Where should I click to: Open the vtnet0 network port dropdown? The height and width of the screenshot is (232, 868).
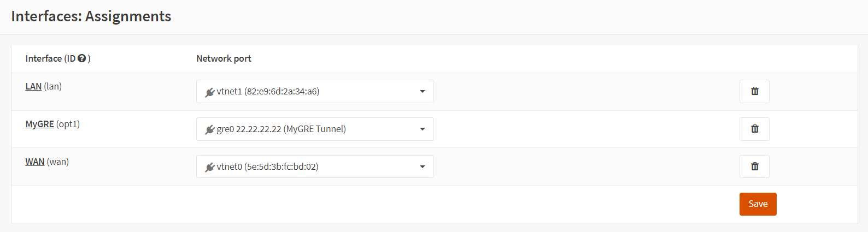tap(315, 166)
